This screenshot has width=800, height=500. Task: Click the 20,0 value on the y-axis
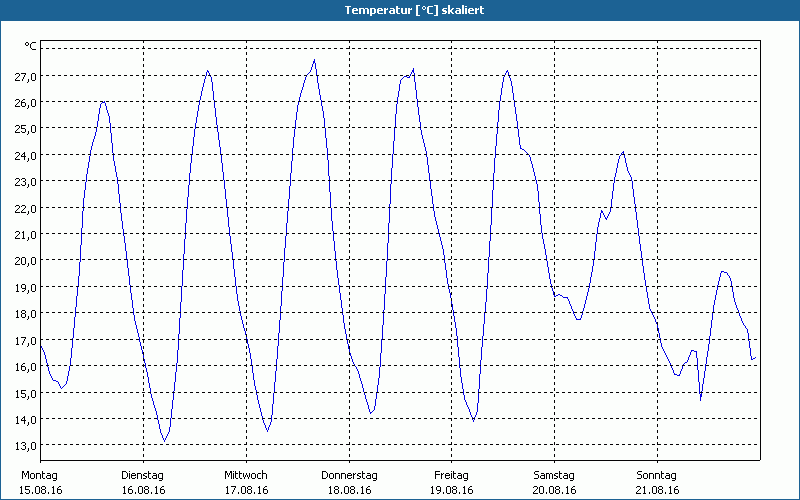[x=25, y=260]
